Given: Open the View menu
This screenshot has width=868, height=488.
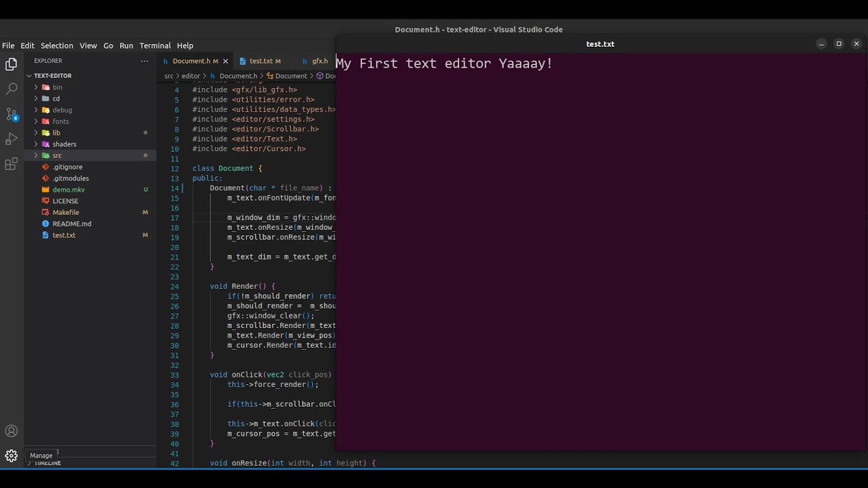Looking at the screenshot, I should pyautogui.click(x=88, y=45).
